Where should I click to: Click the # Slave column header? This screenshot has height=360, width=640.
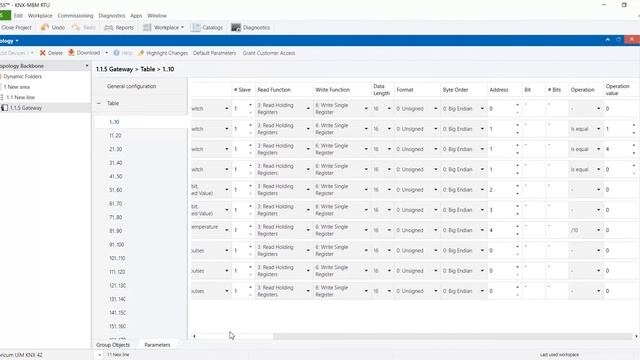[242, 90]
